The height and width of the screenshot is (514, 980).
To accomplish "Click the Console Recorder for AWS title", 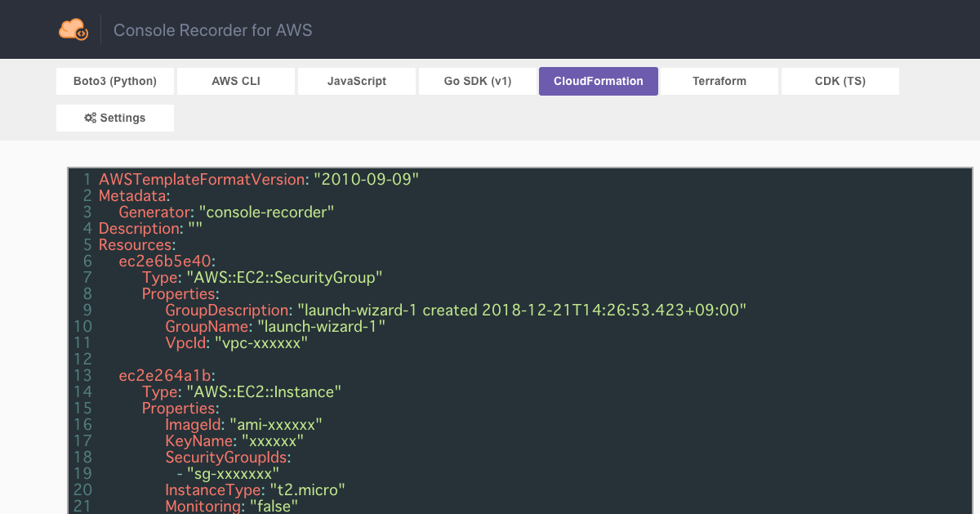I will point(212,30).
